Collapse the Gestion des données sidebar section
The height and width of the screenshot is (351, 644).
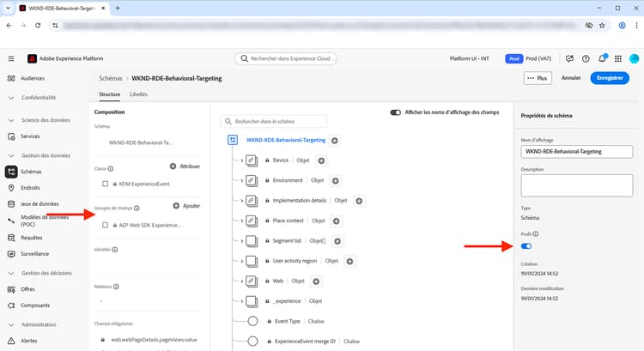tap(11, 155)
